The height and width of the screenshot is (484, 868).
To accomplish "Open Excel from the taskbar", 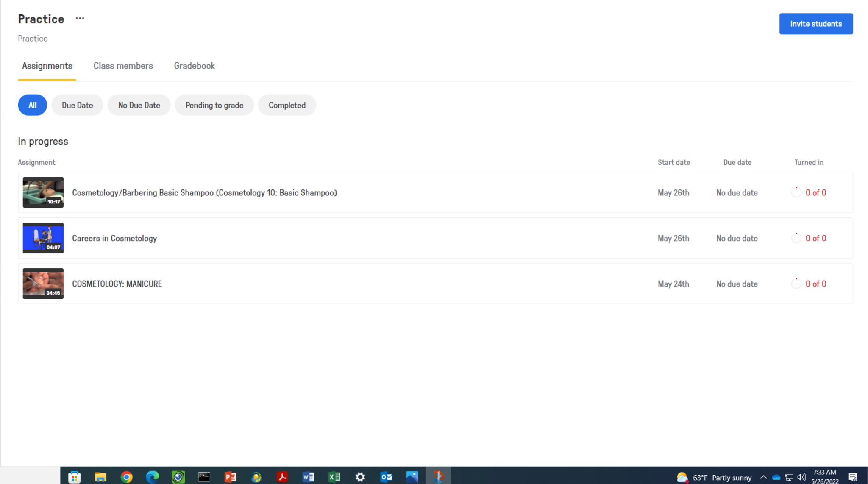I will coord(334,477).
